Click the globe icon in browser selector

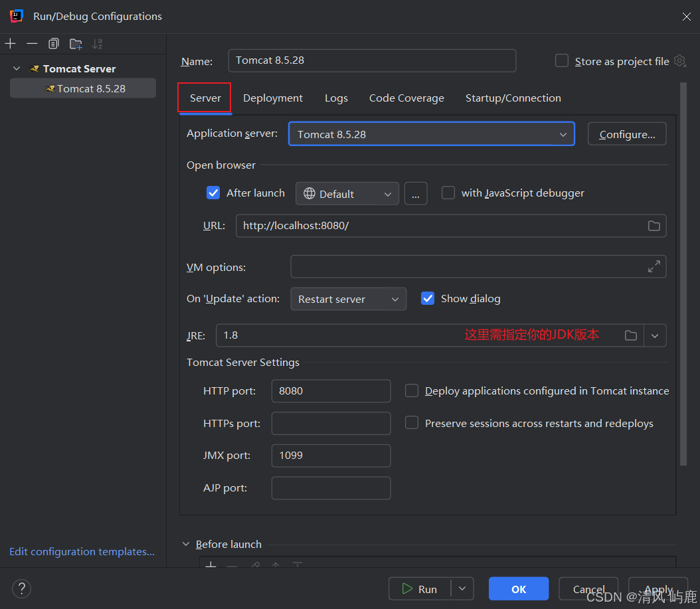pyautogui.click(x=309, y=193)
